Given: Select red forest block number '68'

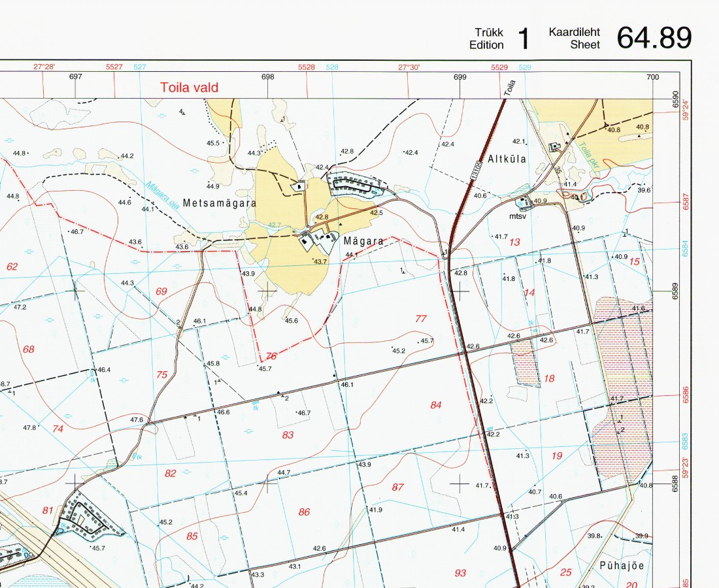Looking at the screenshot, I should coord(28,350).
